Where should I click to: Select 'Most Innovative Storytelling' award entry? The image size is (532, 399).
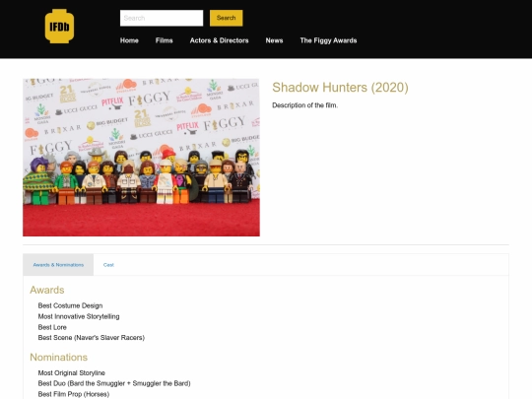tap(79, 316)
